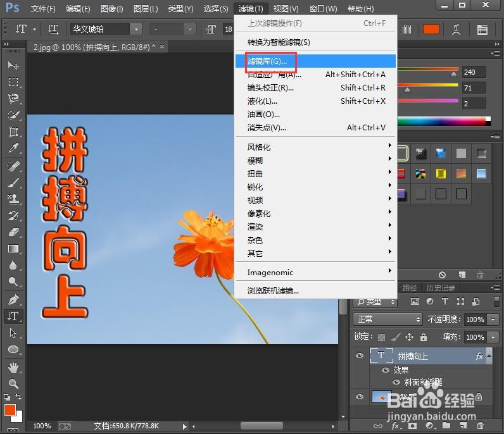Select the Zoom tool

pos(13,383)
